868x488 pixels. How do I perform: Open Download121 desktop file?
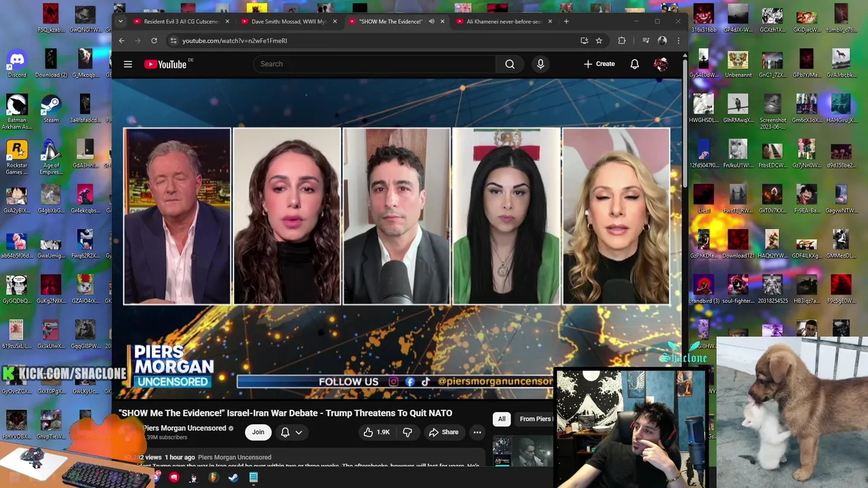(738, 245)
